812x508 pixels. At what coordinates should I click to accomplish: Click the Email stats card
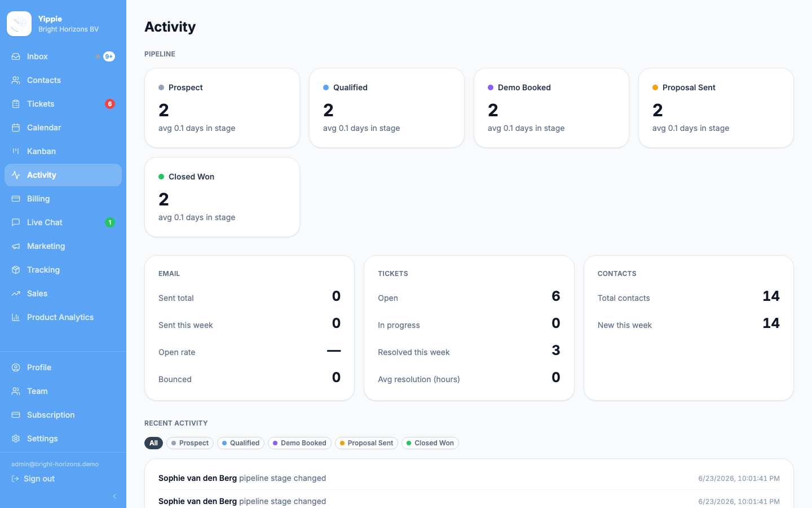click(x=249, y=328)
